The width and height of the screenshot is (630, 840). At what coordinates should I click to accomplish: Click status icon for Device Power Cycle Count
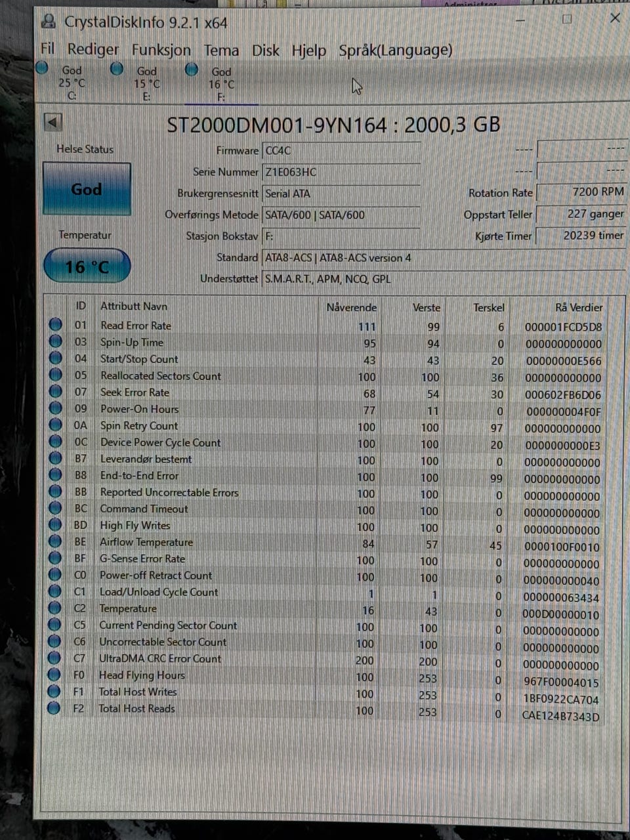coord(55,442)
